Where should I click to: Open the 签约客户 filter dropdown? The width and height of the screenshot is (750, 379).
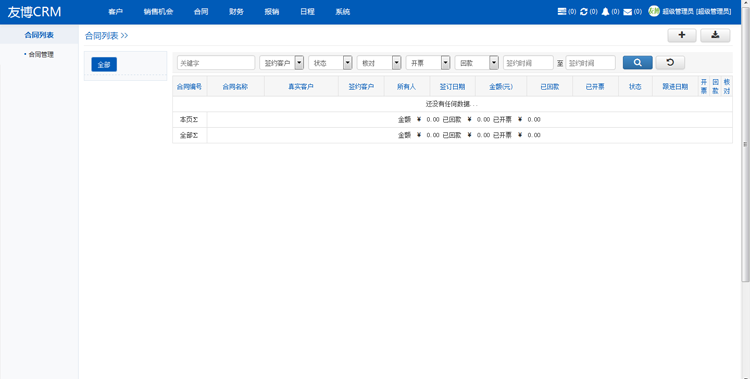281,63
